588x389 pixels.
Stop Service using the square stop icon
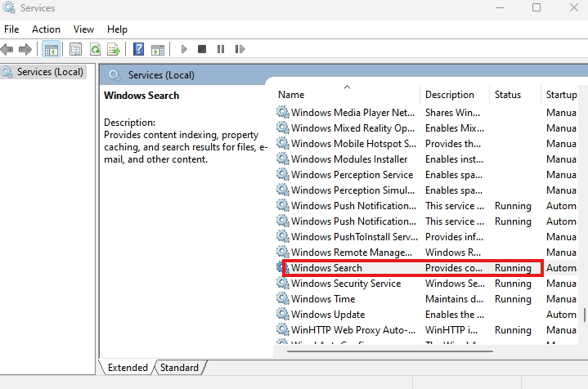point(202,49)
